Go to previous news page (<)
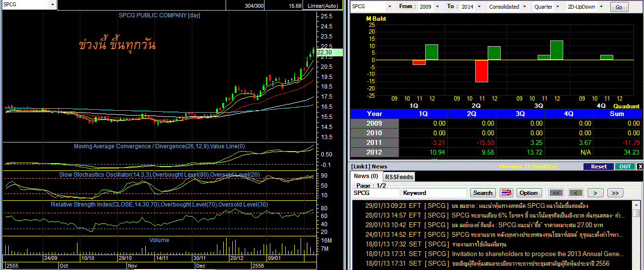Viewport: 644px width, 270px height. pos(576,193)
